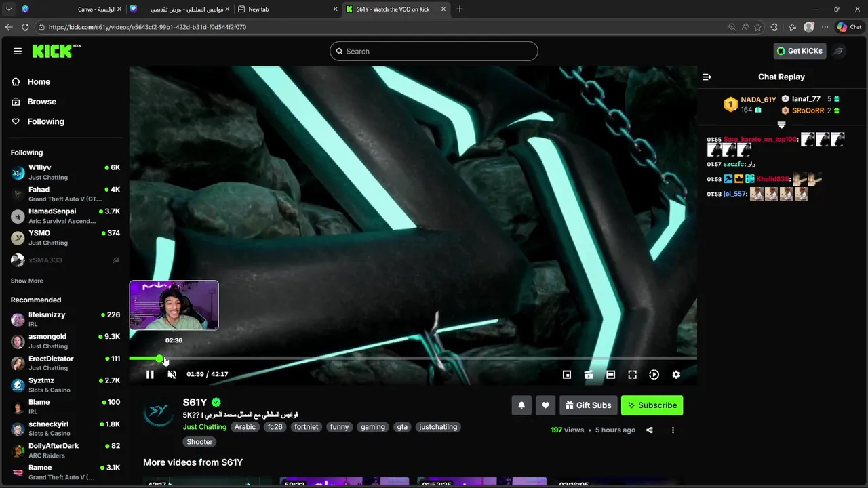
Task: Toggle theater mode icon
Action: tap(610, 374)
